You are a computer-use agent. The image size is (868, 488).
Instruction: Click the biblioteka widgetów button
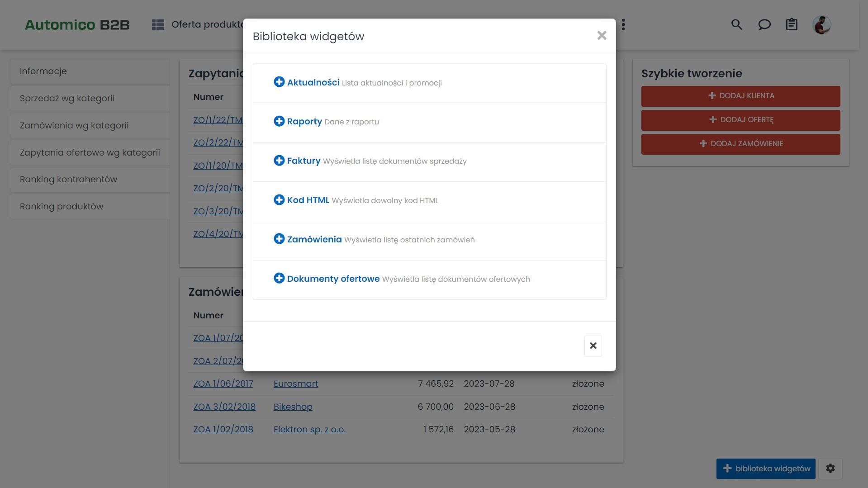766,469
